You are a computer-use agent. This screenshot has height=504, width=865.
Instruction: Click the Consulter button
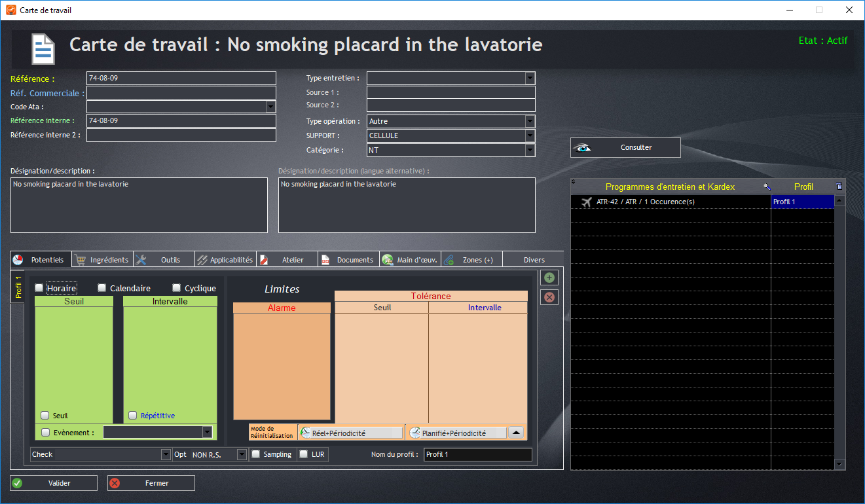[x=625, y=148]
